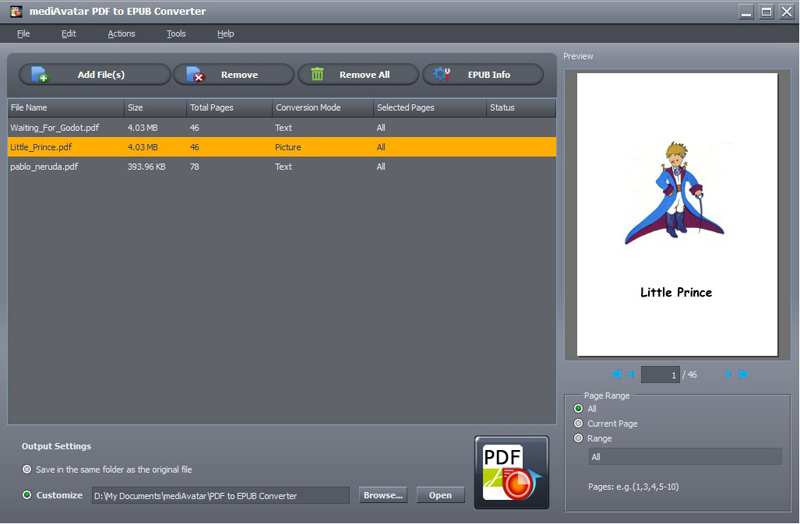Image resolution: width=800 pixels, height=524 pixels.
Task: Select the pablo_neruda.pdf row
Action: point(282,166)
